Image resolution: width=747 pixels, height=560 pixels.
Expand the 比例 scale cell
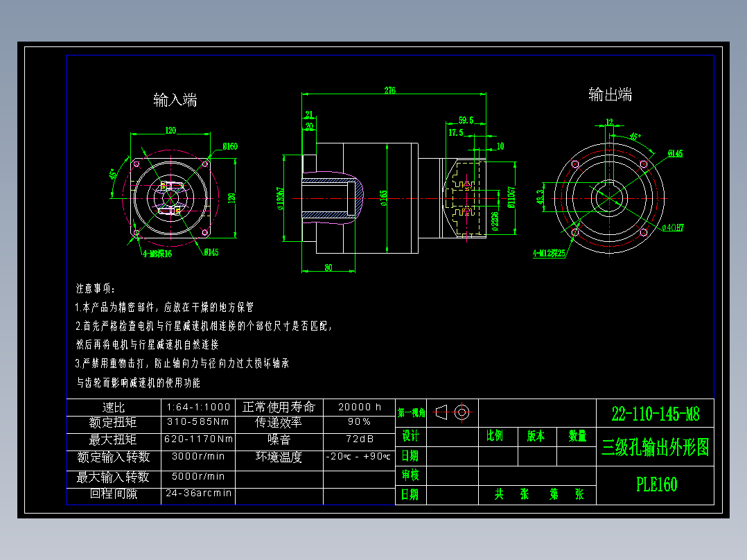[x=495, y=435]
